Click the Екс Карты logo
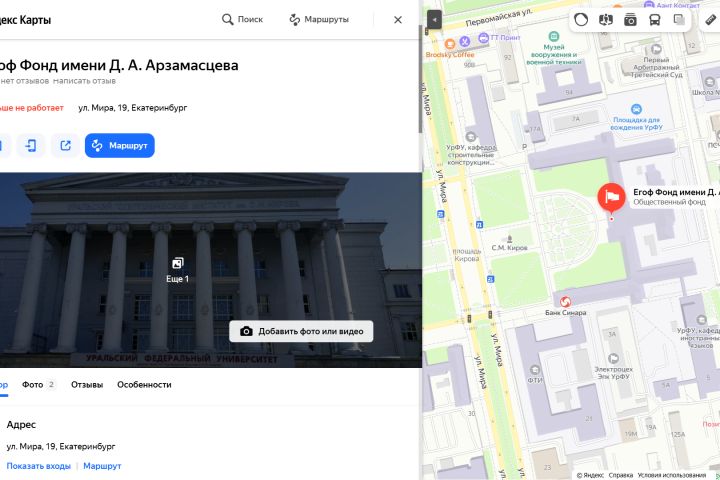This screenshot has height=480, width=720. point(25,20)
